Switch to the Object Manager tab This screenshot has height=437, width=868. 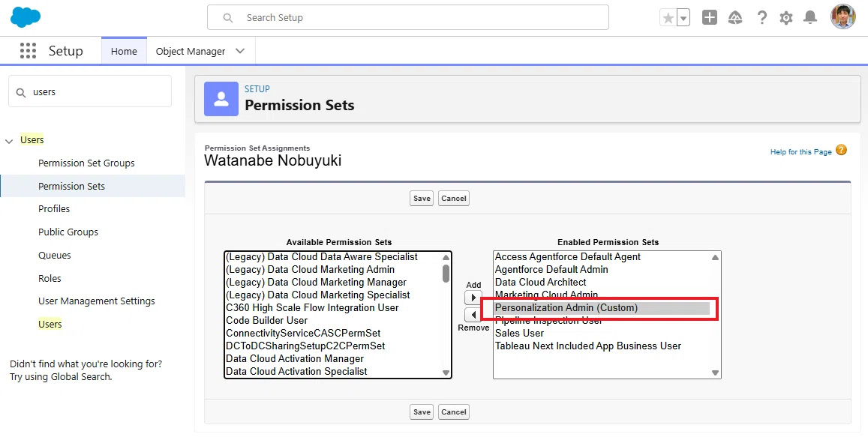[191, 51]
